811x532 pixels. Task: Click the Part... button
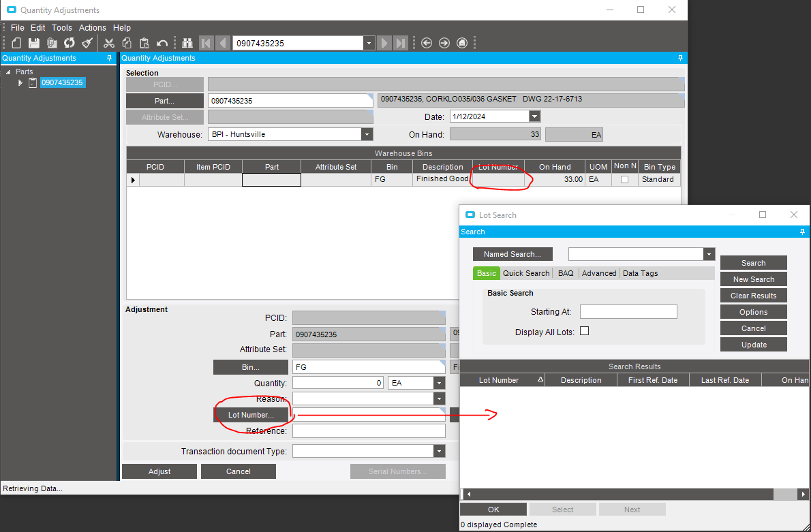[164, 101]
